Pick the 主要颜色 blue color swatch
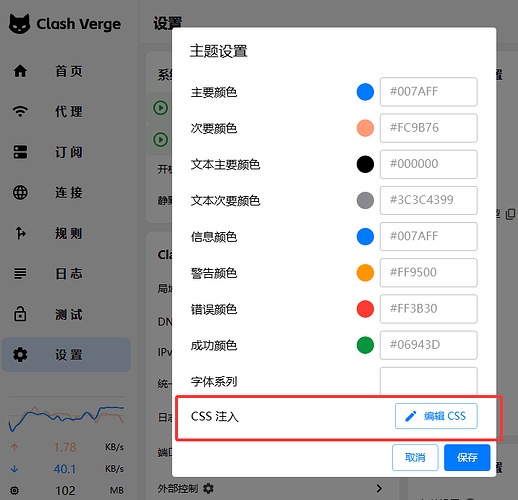518x500 pixels. (365, 92)
